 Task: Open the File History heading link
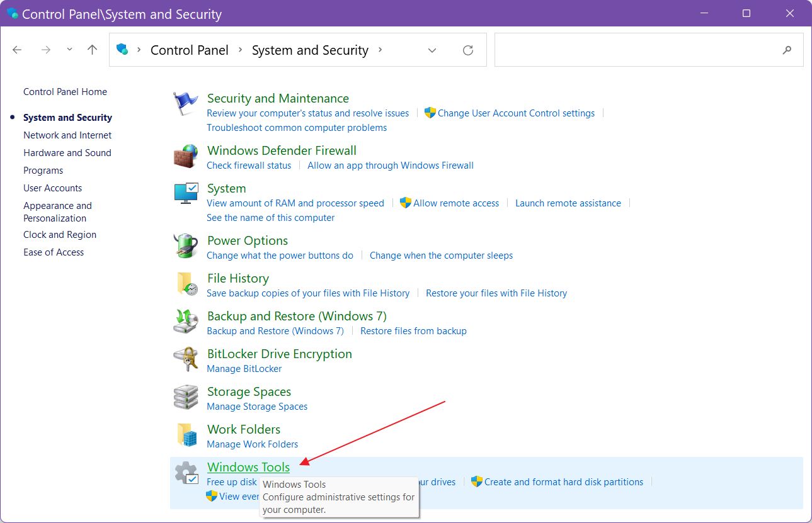pyautogui.click(x=238, y=278)
